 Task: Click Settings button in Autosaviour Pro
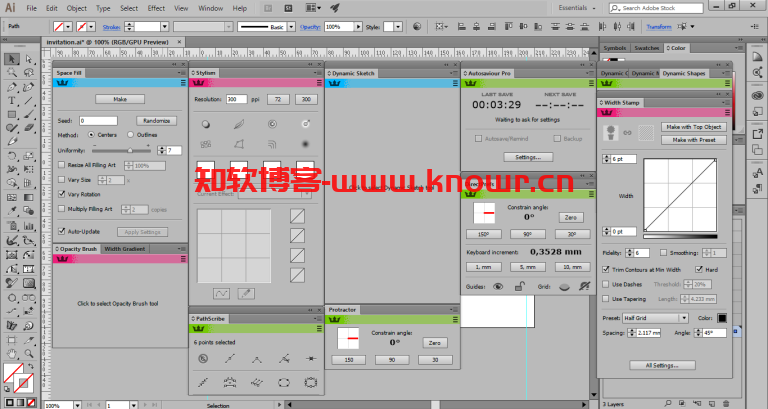(x=528, y=157)
